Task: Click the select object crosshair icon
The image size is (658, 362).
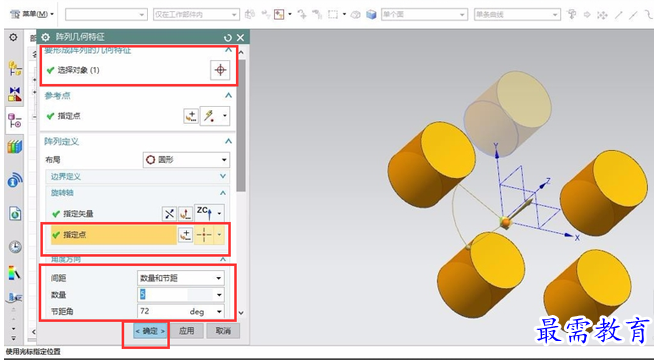Action: pos(220,70)
